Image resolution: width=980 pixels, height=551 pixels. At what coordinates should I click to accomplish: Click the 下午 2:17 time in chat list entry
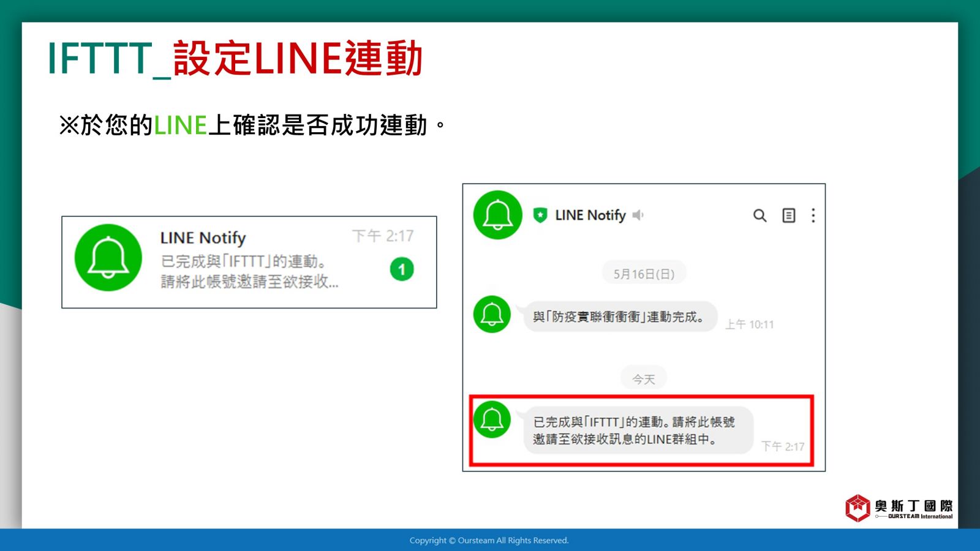pos(383,236)
